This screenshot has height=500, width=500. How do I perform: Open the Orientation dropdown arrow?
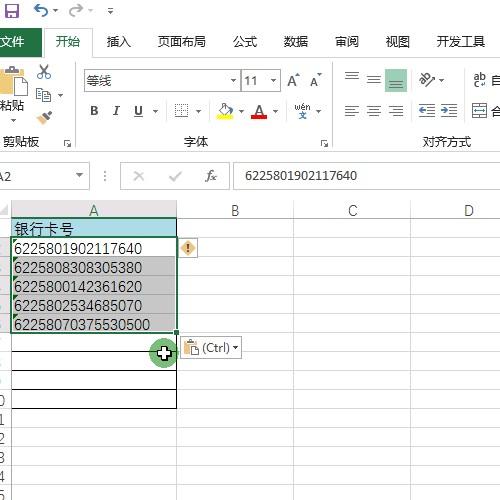coord(442,80)
